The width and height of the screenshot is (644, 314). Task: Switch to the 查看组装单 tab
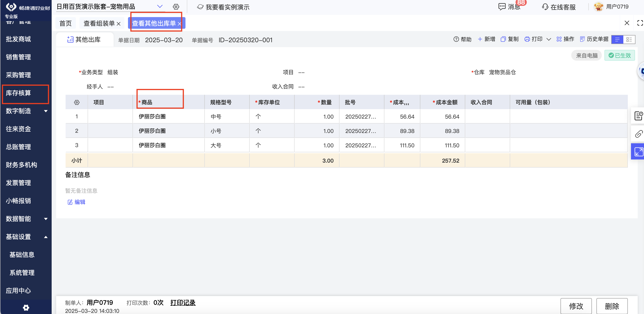(99, 23)
